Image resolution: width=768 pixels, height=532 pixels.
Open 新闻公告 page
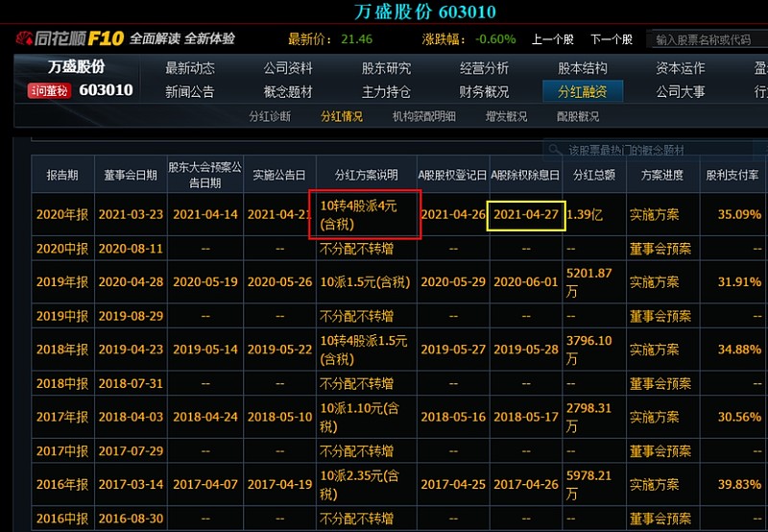[x=189, y=92]
